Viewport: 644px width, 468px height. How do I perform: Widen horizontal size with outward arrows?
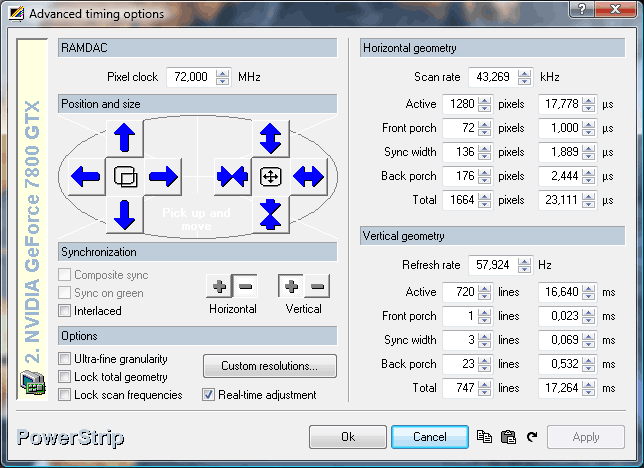309,177
